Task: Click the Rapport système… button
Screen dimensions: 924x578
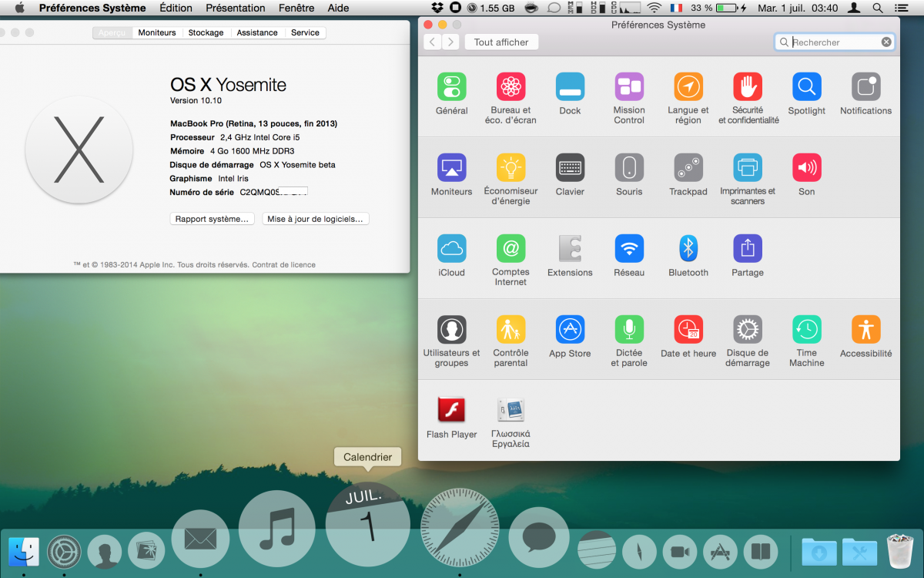Action: click(212, 219)
